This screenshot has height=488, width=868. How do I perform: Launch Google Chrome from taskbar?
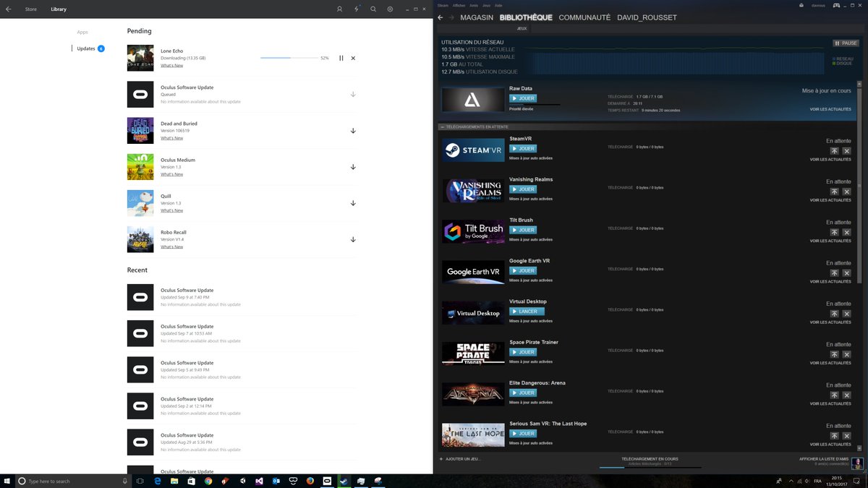pos(208,481)
